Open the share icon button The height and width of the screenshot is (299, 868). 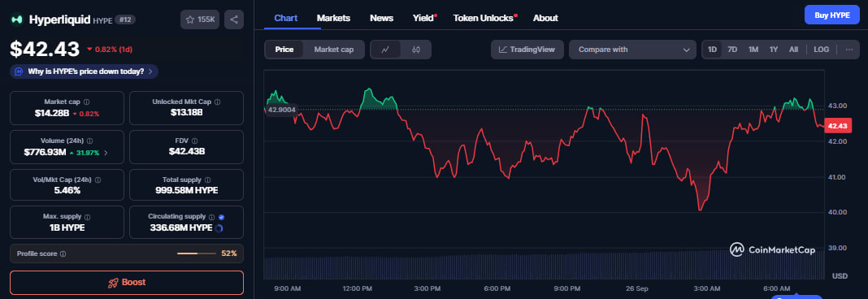(233, 19)
